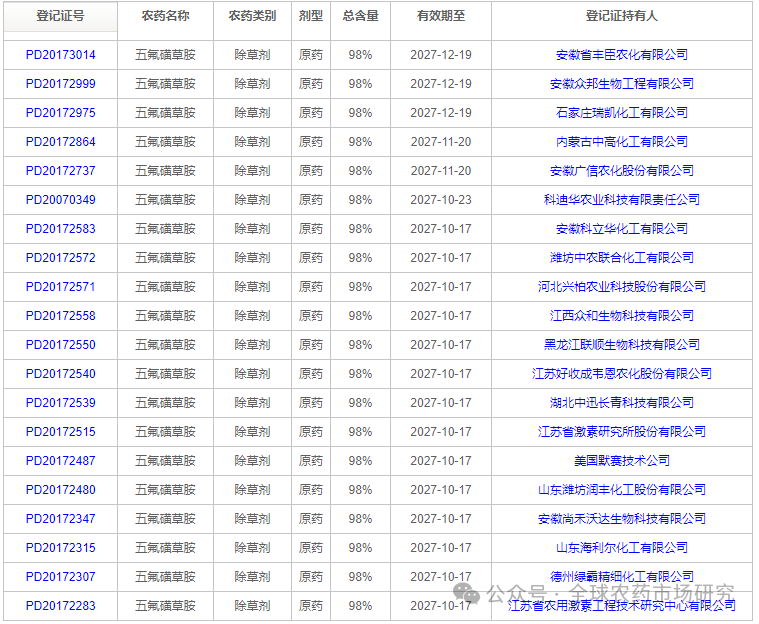
Task: Select date 2027-10-23 in PD20070349 row
Action: tap(441, 200)
